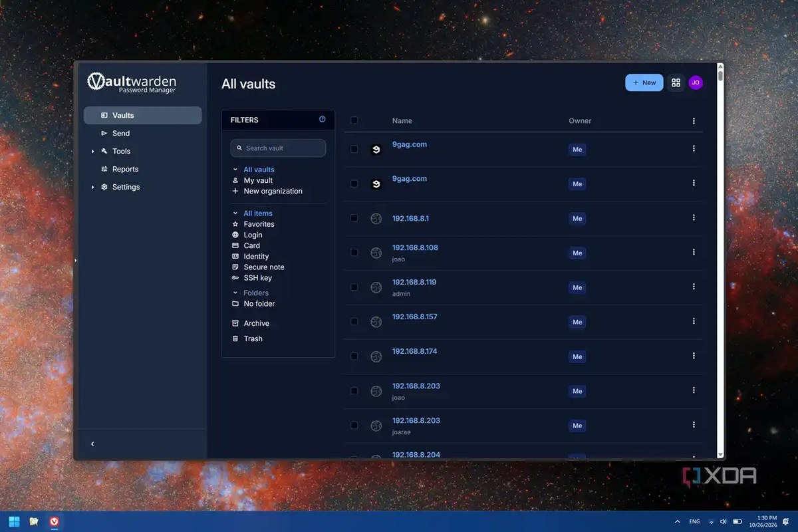Check the box for 192.168.8.174
Image resolution: width=798 pixels, height=532 pixels.
(x=354, y=356)
